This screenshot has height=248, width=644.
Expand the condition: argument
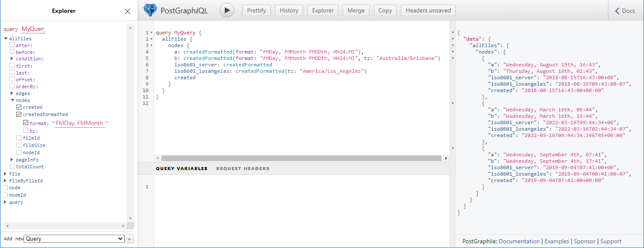click(12, 59)
